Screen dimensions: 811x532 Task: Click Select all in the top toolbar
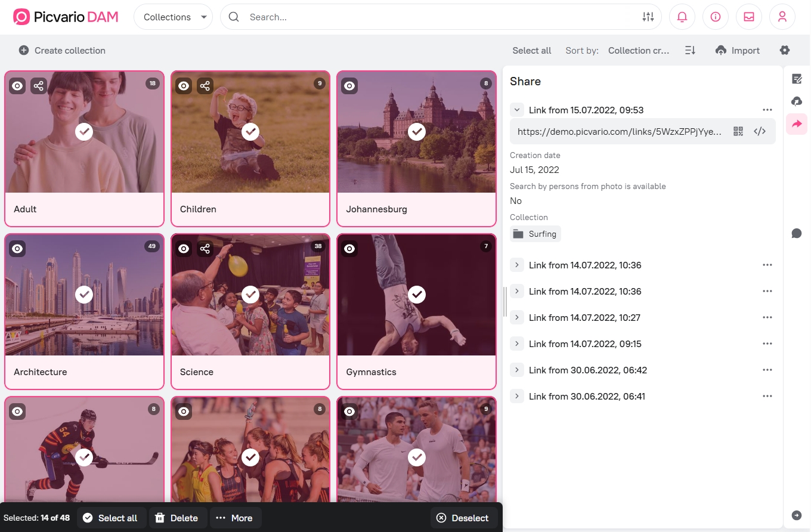tap(532, 51)
